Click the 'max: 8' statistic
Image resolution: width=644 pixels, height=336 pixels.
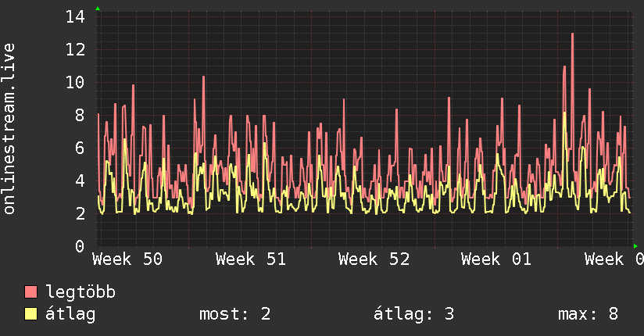[589, 314]
